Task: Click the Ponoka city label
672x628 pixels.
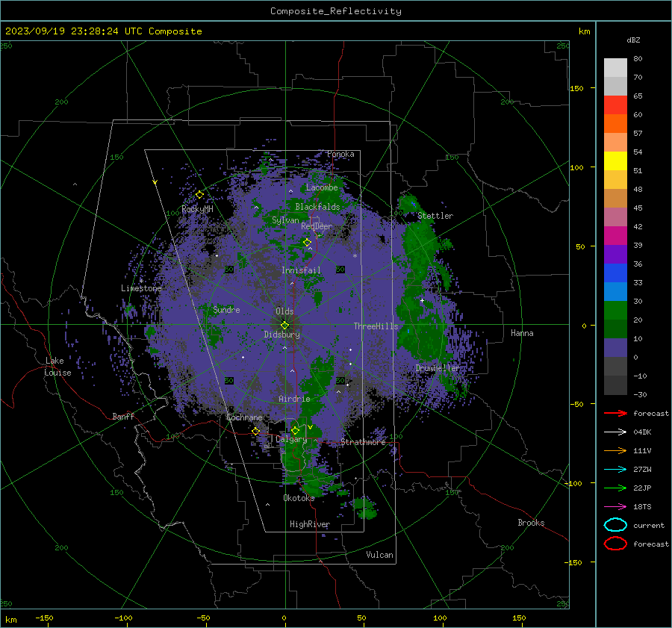Action: tap(340, 154)
